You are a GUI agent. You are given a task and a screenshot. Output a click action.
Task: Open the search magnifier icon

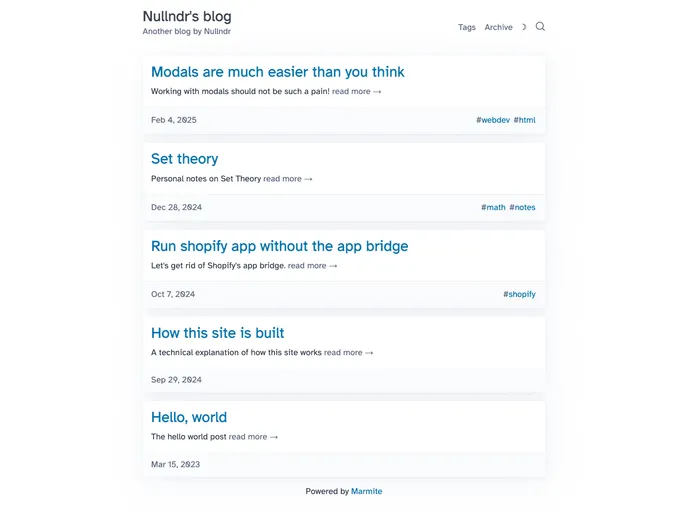[540, 27]
